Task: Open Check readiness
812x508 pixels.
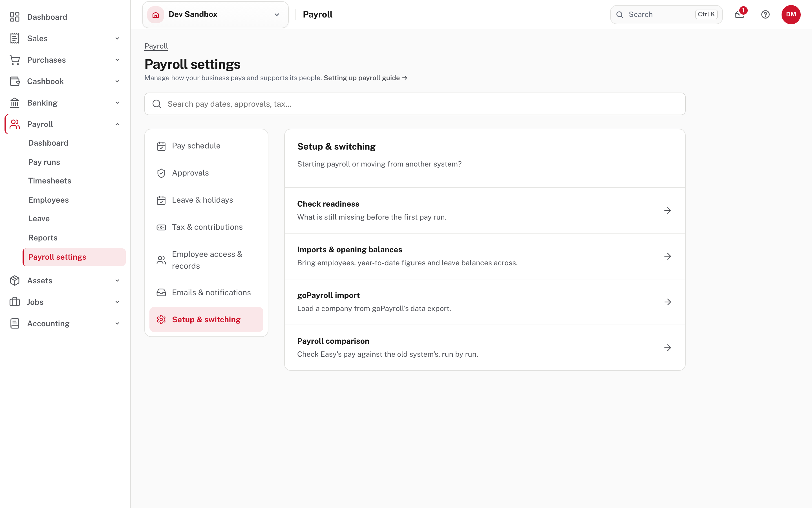Action: point(484,211)
